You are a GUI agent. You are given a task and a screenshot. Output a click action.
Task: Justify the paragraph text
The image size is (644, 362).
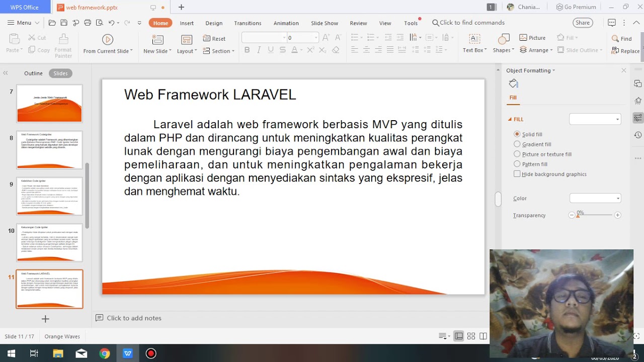click(x=390, y=50)
